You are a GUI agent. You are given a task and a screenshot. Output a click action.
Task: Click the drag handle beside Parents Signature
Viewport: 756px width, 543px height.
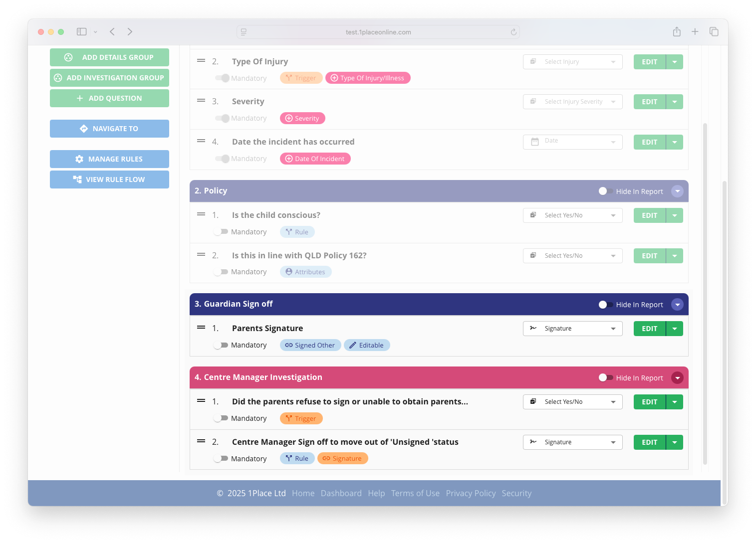pyautogui.click(x=201, y=328)
